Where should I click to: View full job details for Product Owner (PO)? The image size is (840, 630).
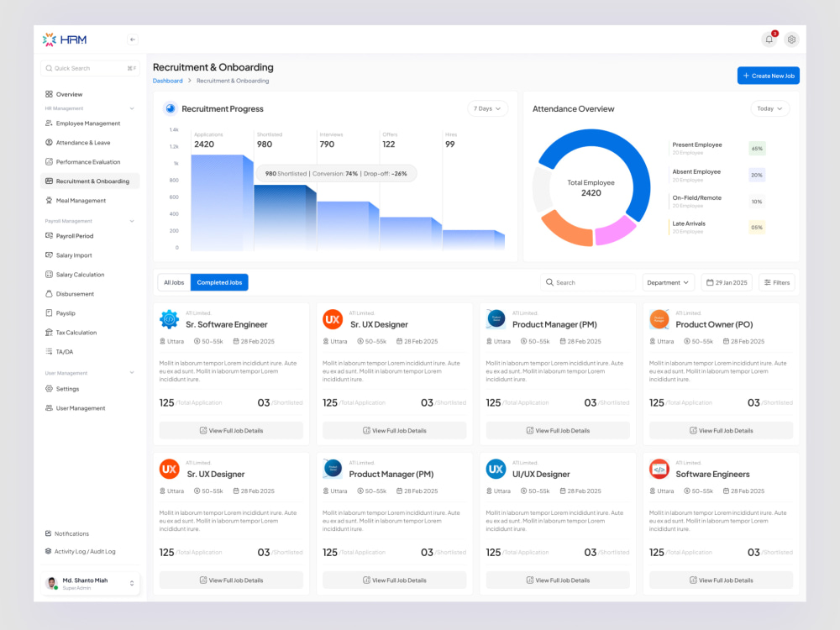[x=721, y=431]
